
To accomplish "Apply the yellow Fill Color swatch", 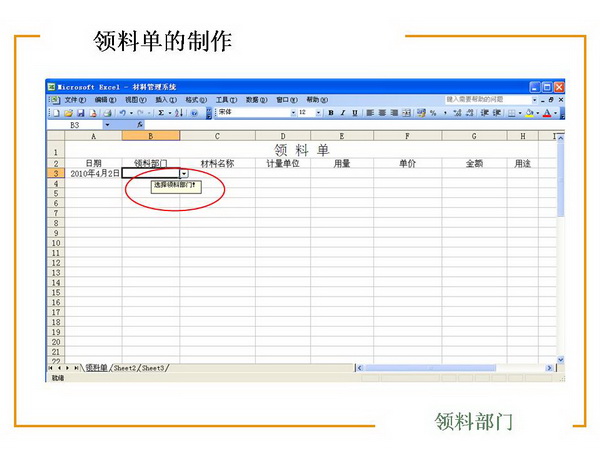I will pos(530,113).
